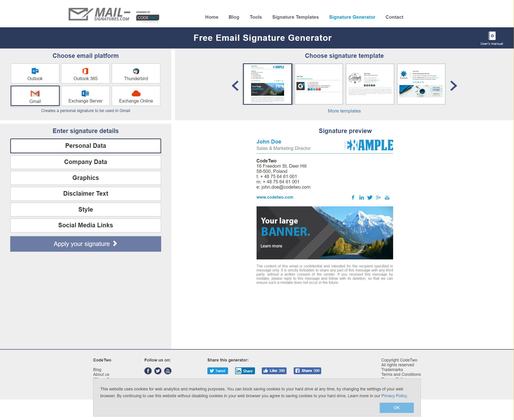Click footer Twitter follow icon

click(158, 371)
